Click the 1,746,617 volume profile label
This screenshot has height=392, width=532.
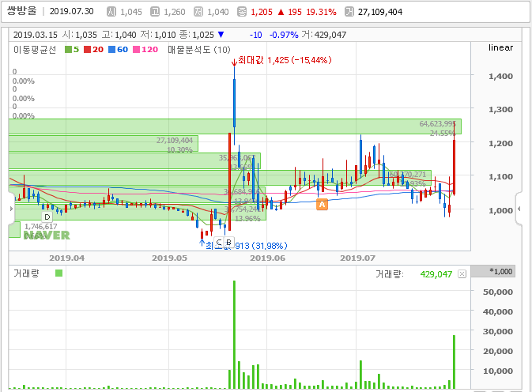point(41,226)
